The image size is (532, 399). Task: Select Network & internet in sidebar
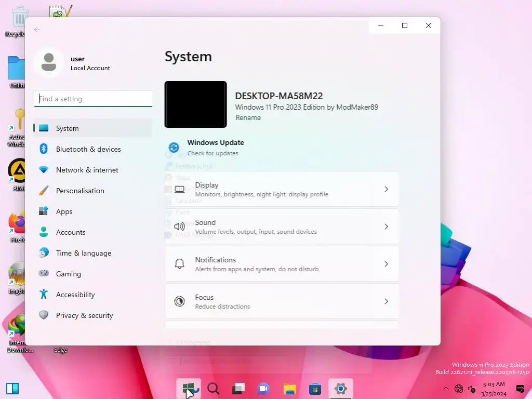tap(92, 170)
